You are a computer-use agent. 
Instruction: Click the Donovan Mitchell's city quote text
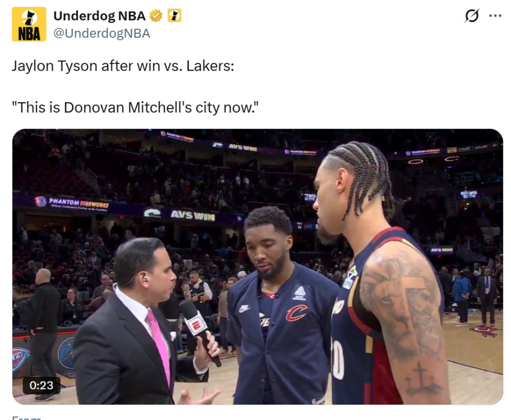point(135,108)
